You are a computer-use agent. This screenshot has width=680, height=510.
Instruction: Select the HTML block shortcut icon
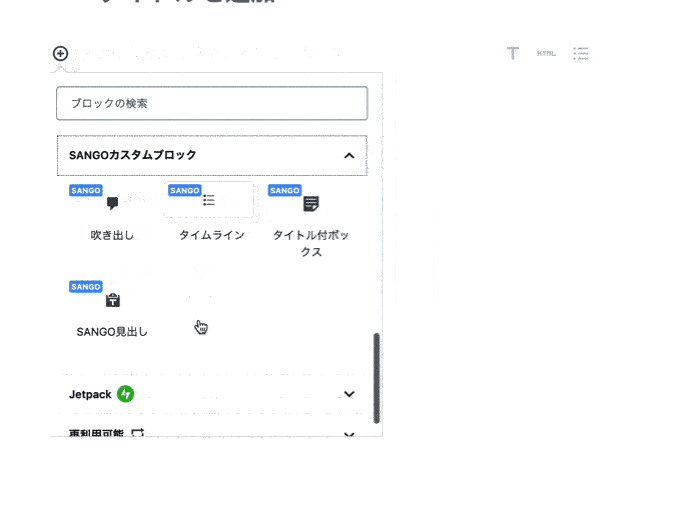(546, 53)
